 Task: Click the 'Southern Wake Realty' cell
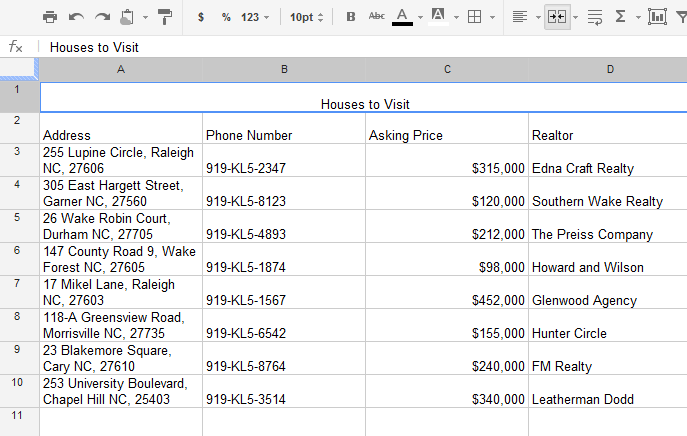coord(608,193)
